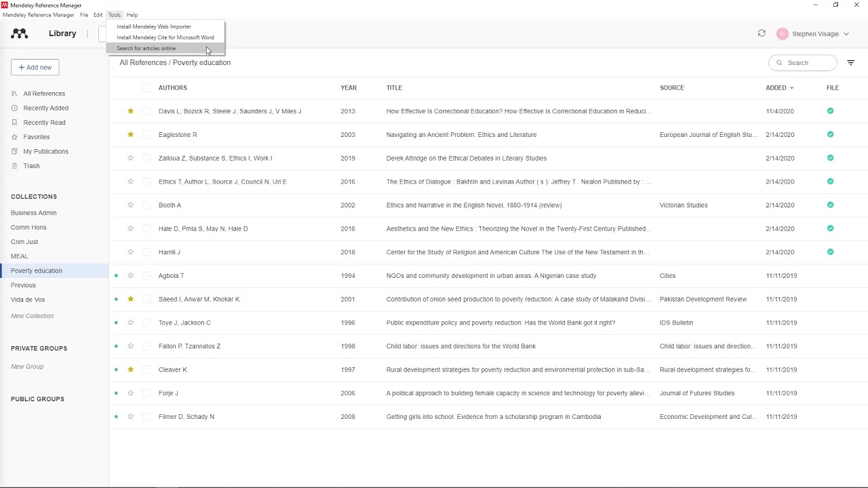Favorite the Agbola T reference star
The height and width of the screenshot is (488, 868).
point(131,275)
